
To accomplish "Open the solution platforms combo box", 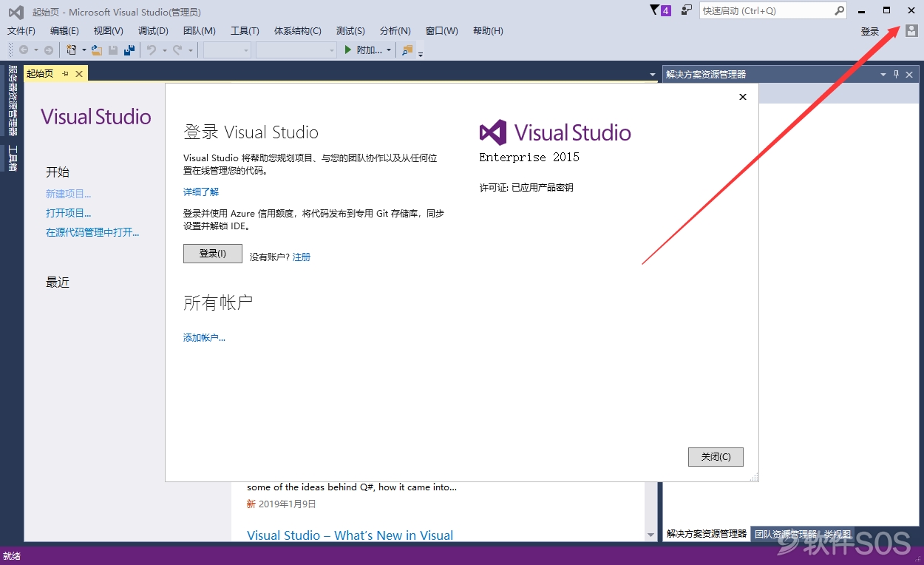I will pos(296,50).
